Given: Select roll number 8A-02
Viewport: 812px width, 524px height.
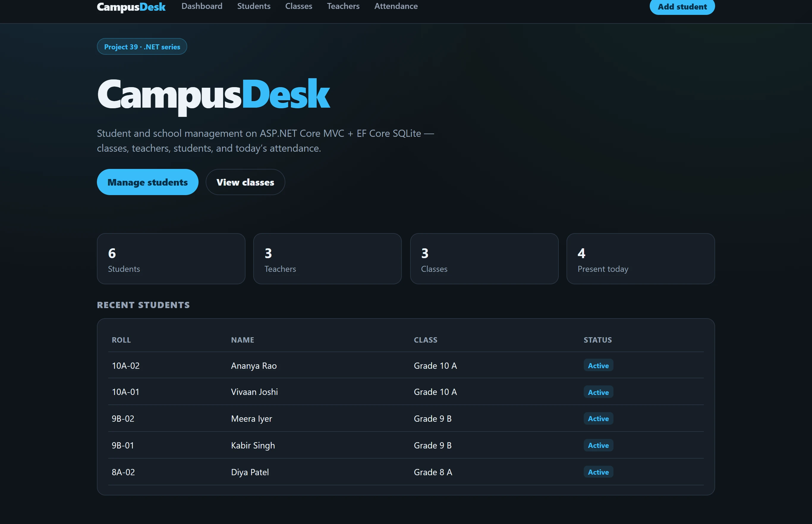Looking at the screenshot, I should 123,472.
